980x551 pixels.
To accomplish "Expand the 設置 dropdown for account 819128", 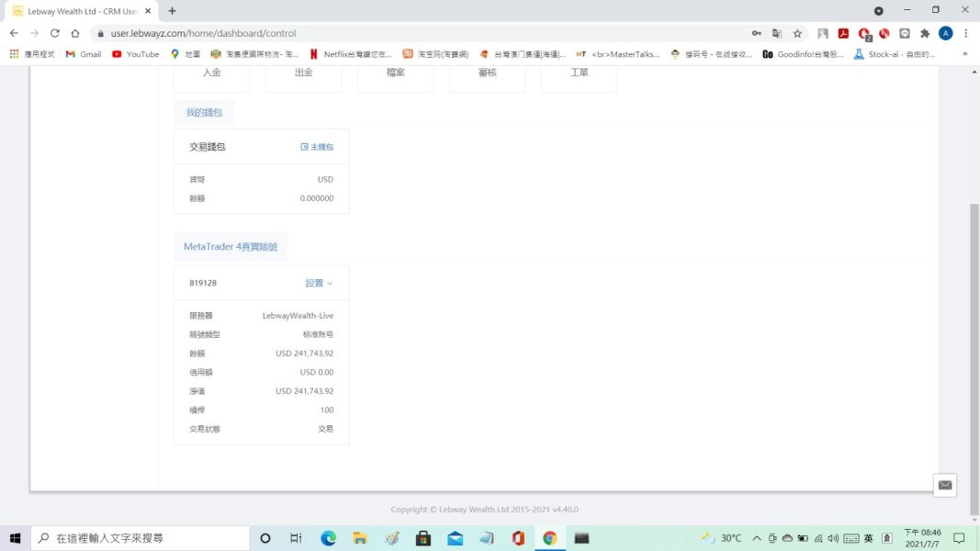I will [319, 283].
